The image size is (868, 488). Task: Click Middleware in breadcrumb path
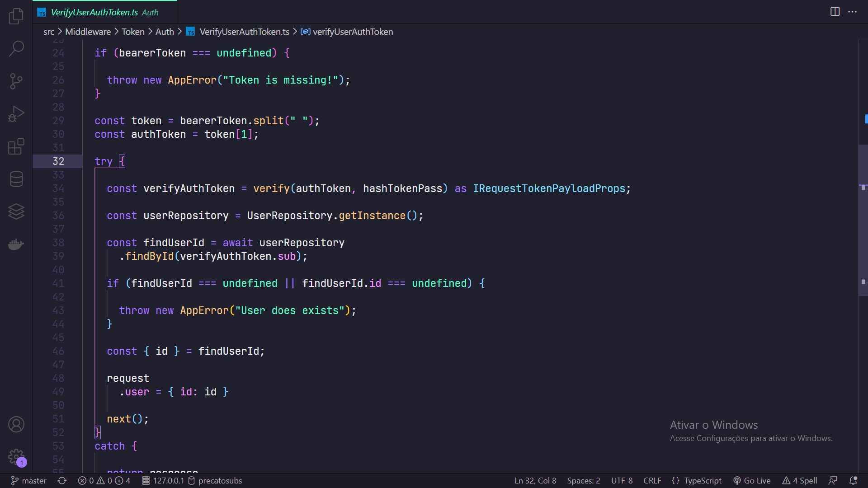click(x=88, y=32)
